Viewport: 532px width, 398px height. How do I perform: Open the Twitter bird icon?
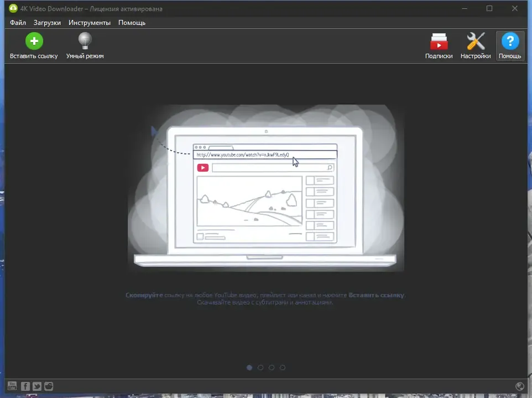pos(37,386)
